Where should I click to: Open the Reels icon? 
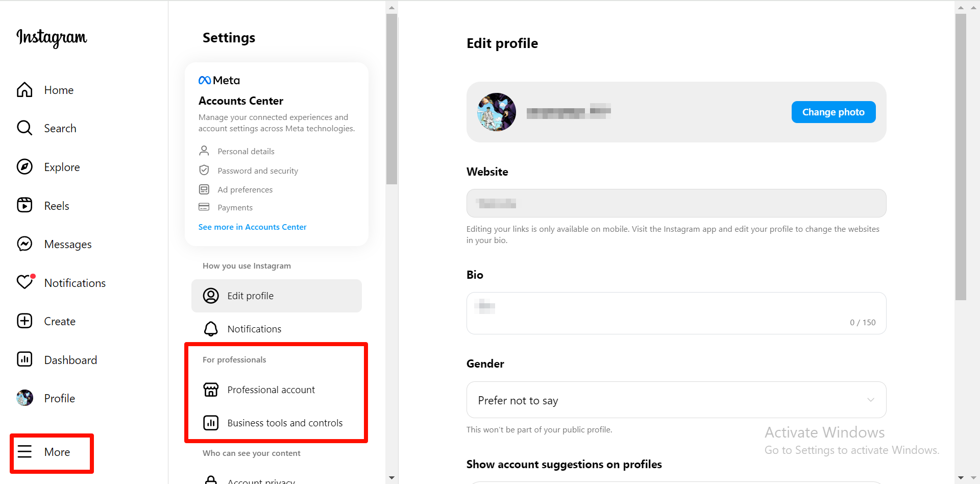pyautogui.click(x=24, y=205)
